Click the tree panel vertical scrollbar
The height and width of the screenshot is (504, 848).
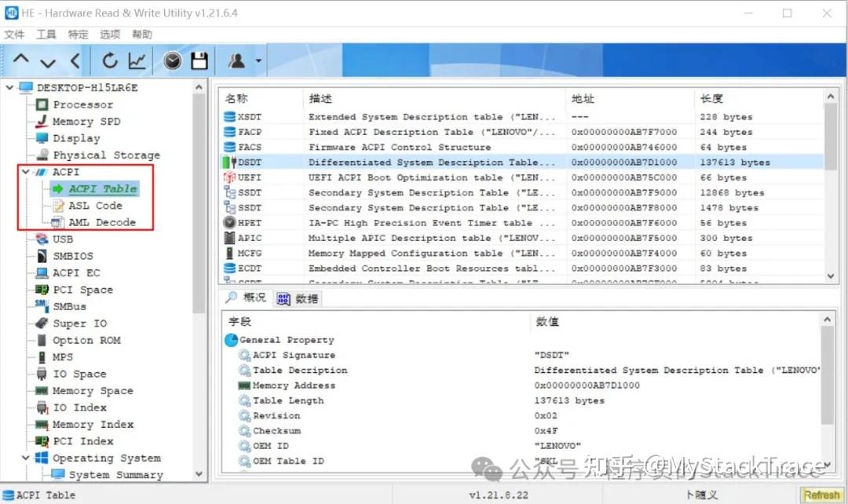(x=199, y=203)
